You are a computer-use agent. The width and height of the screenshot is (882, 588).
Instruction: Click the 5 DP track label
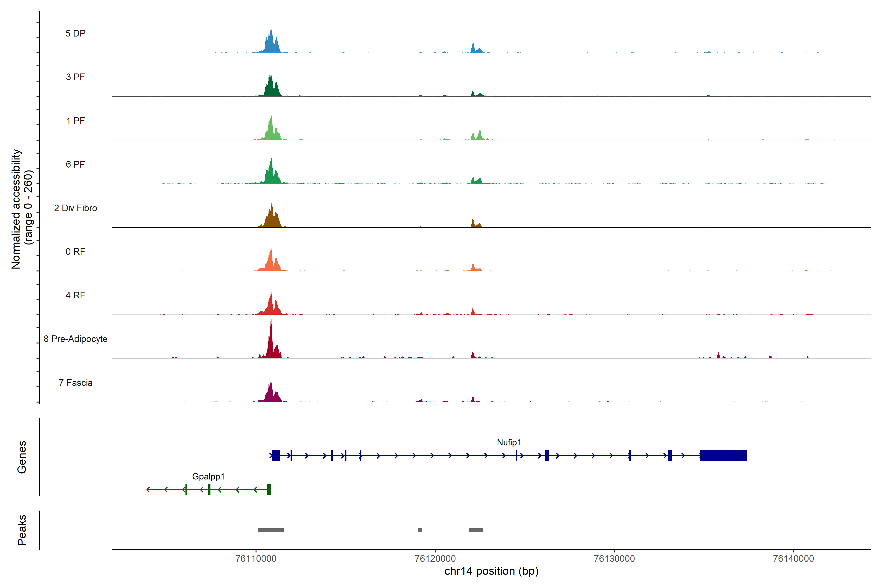click(x=75, y=33)
